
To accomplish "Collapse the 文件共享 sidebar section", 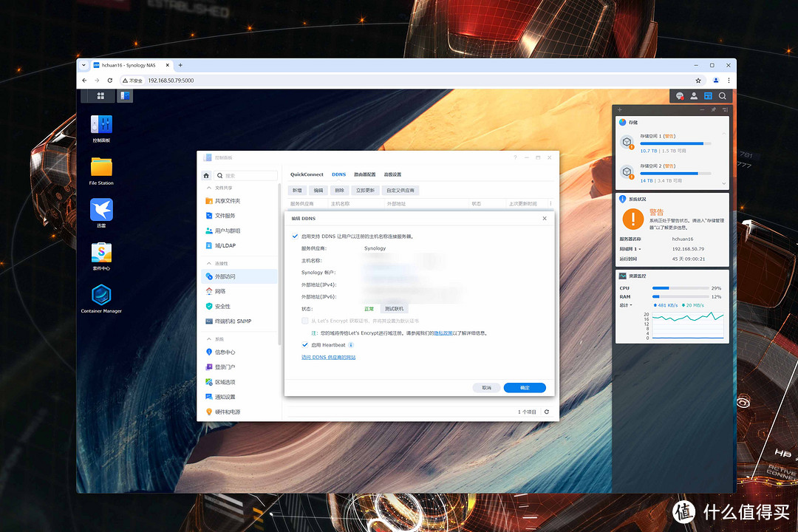I will (208, 188).
